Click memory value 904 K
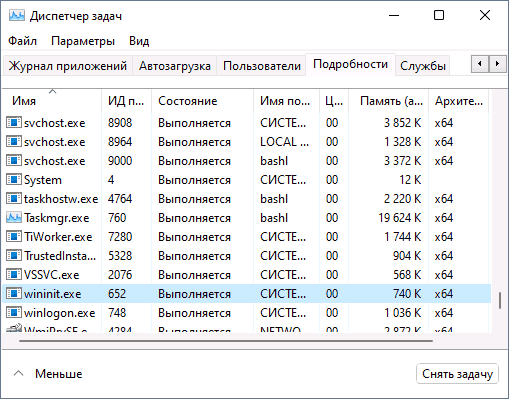 (407, 256)
